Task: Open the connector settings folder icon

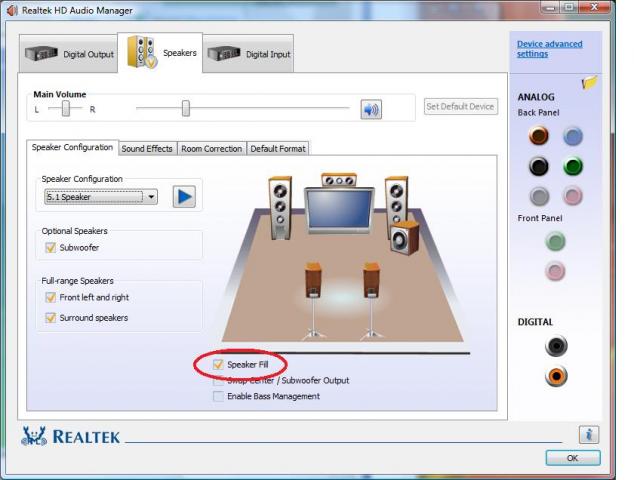Action: click(589, 82)
